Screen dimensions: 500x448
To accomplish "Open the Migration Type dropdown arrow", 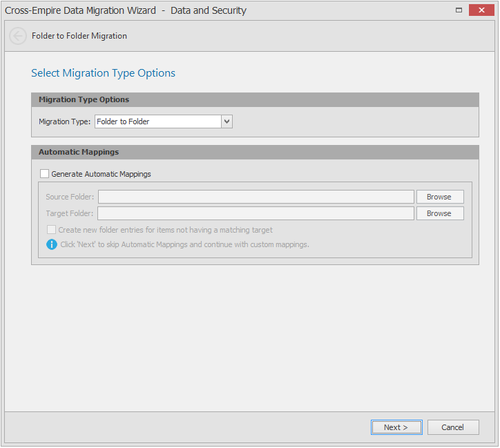I will (x=227, y=121).
